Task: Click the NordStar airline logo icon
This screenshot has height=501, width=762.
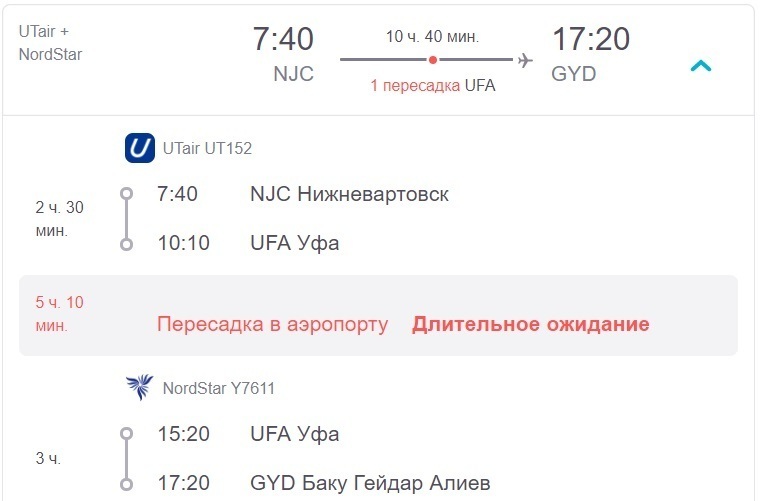Action: [140, 387]
